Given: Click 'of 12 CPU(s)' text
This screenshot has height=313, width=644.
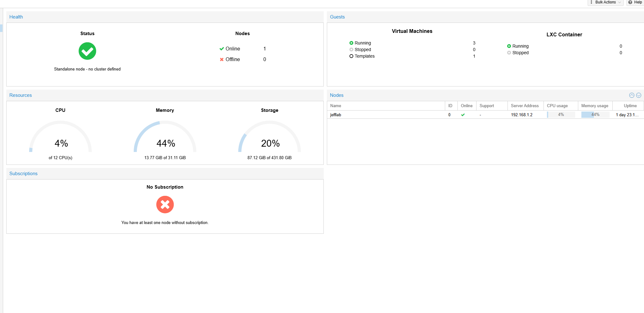Looking at the screenshot, I should click(60, 158).
